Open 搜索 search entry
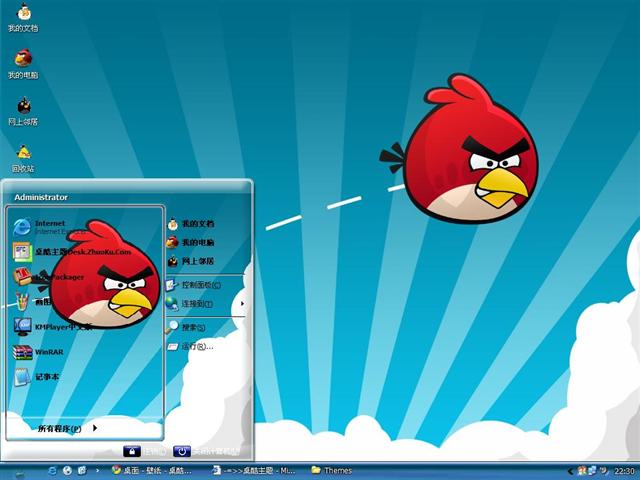Viewport: 640px width, 480px height. 186,327
